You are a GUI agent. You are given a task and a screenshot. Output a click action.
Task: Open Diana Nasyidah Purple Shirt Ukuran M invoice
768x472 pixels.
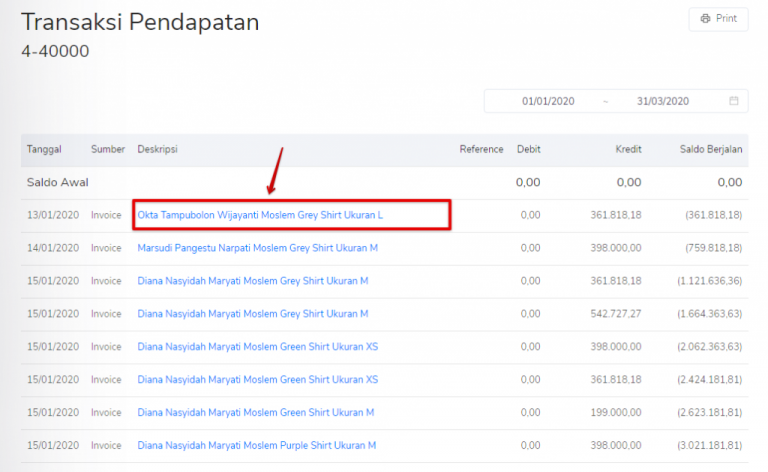[256, 445]
